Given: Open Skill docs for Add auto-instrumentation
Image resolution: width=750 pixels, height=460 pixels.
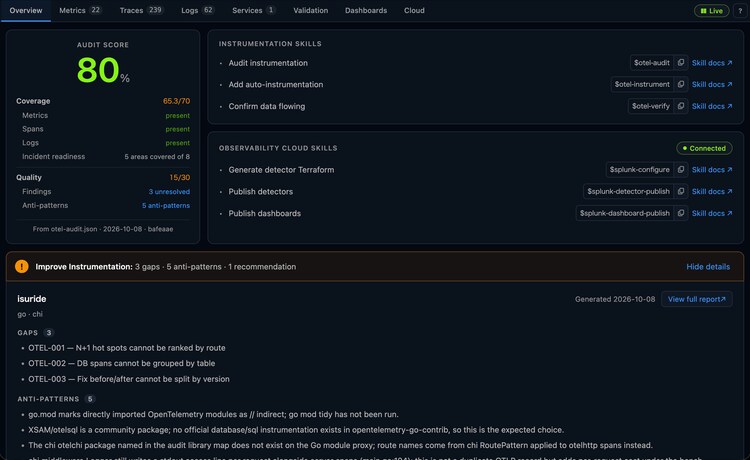Looking at the screenshot, I should point(712,84).
